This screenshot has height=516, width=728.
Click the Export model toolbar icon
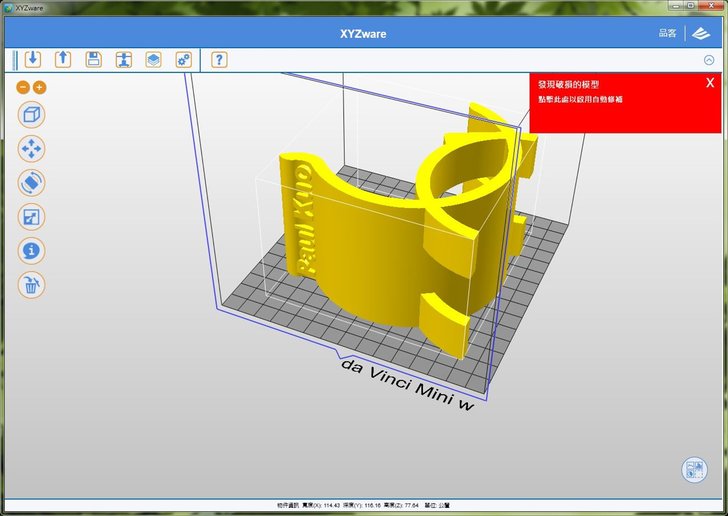(63, 59)
